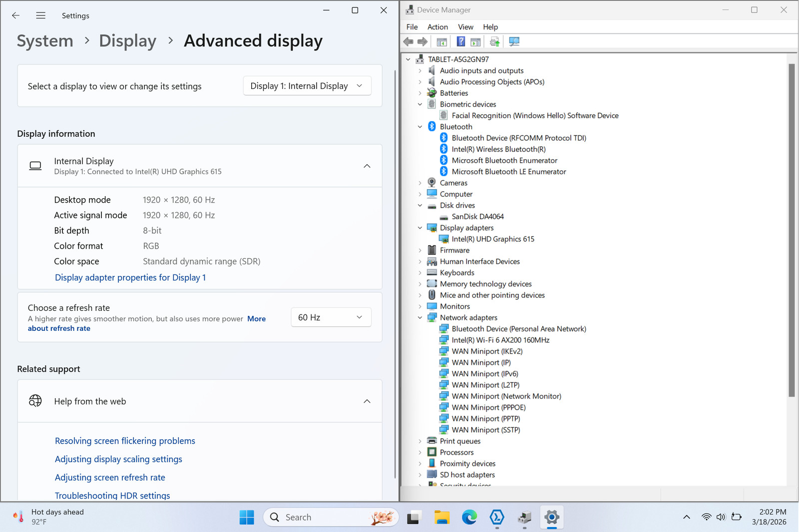Screen dimensions: 799x532
Task: Select Intel(R) Wi-Fi 6 AX200 160MHz
Action: (500, 340)
